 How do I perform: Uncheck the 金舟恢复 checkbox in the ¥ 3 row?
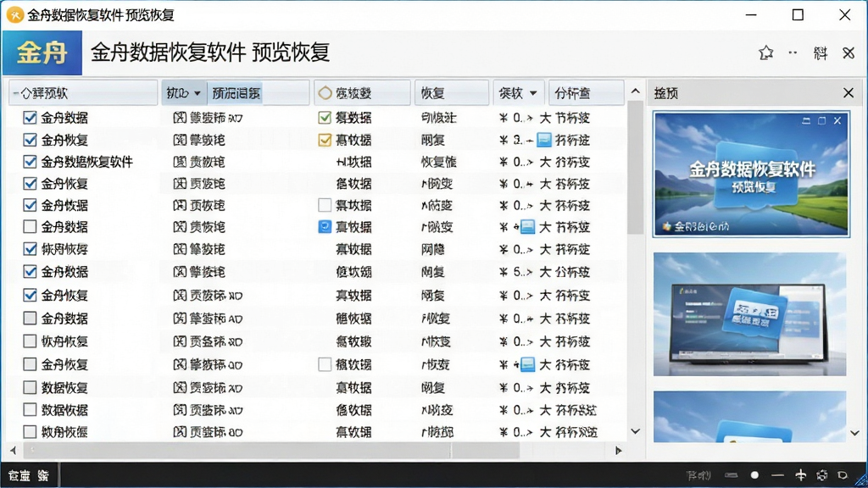(30, 140)
